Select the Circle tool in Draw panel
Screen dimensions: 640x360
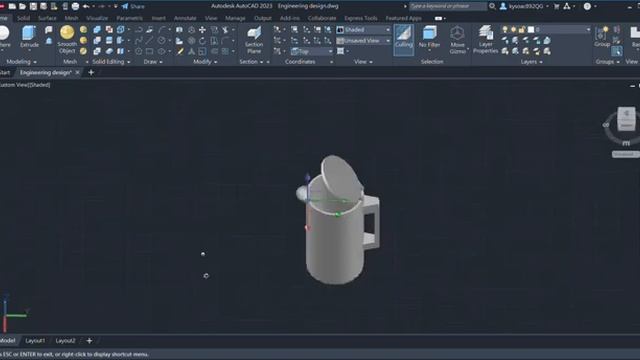tap(139, 51)
